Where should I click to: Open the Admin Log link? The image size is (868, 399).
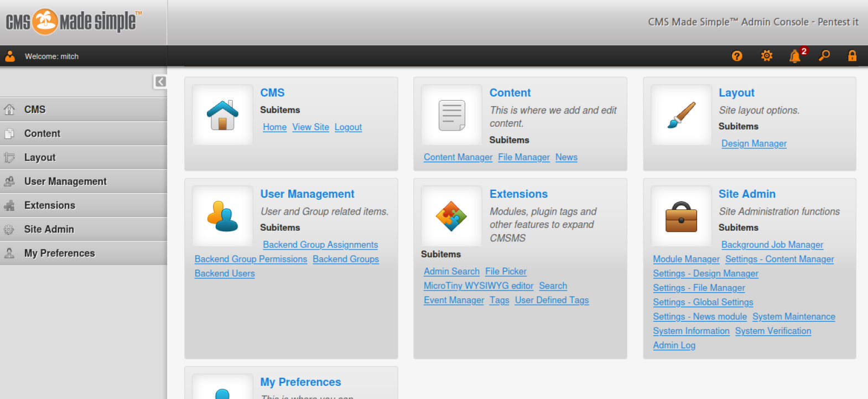[x=674, y=345]
